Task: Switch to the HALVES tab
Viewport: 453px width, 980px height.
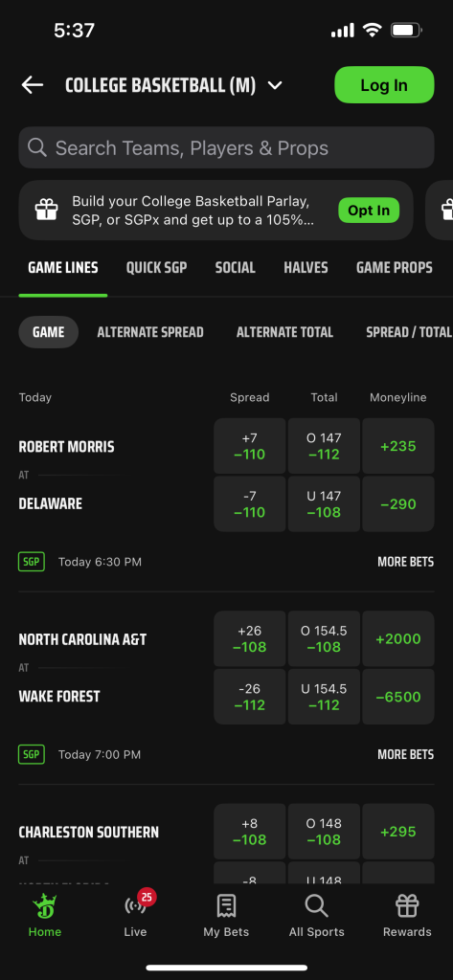Action: click(306, 268)
